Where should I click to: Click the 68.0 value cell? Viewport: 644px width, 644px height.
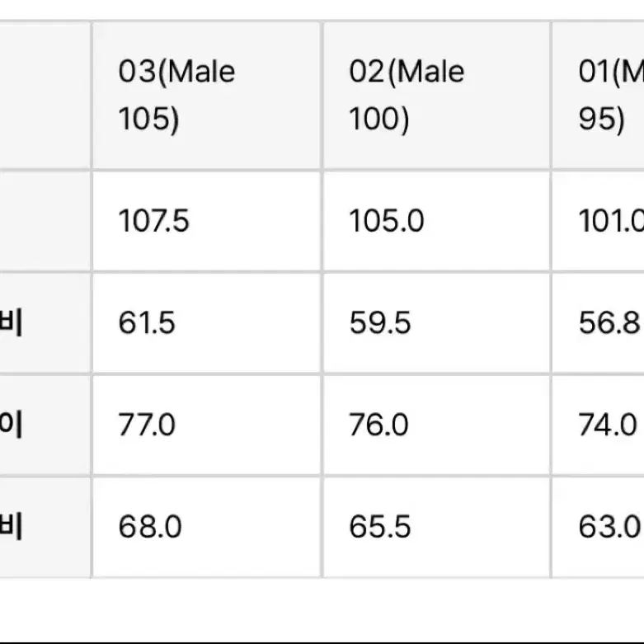coord(206,528)
